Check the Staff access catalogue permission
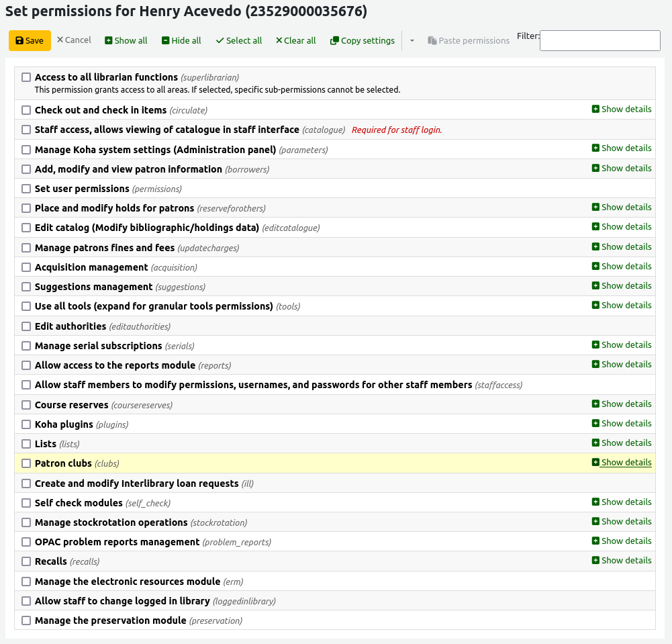 [x=26, y=129]
